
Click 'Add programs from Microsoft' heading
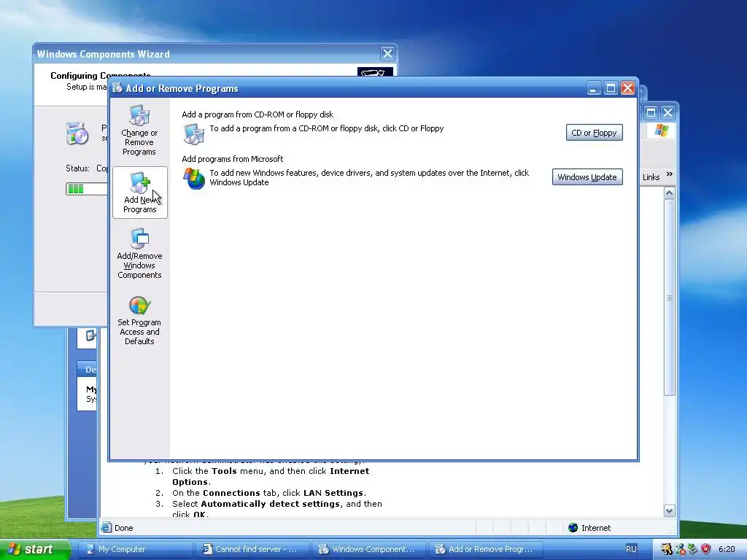[233, 158]
